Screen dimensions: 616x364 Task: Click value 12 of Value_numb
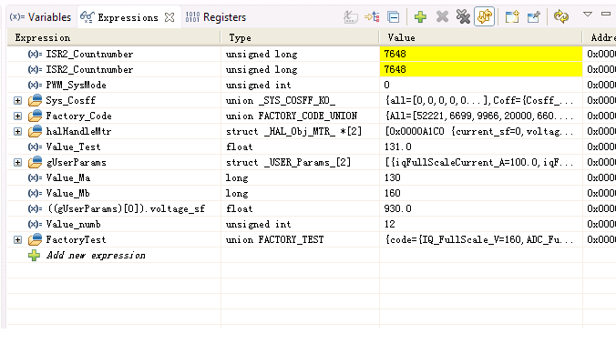pyautogui.click(x=389, y=225)
